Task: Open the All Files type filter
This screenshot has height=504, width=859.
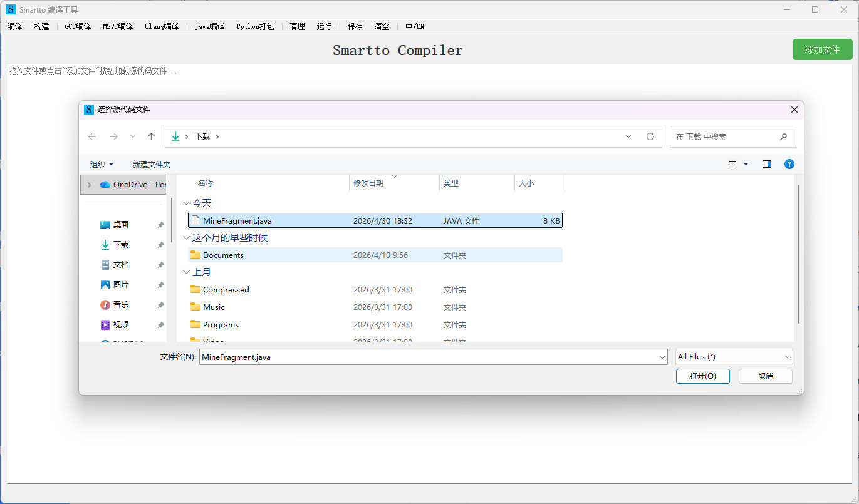Action: coord(734,357)
